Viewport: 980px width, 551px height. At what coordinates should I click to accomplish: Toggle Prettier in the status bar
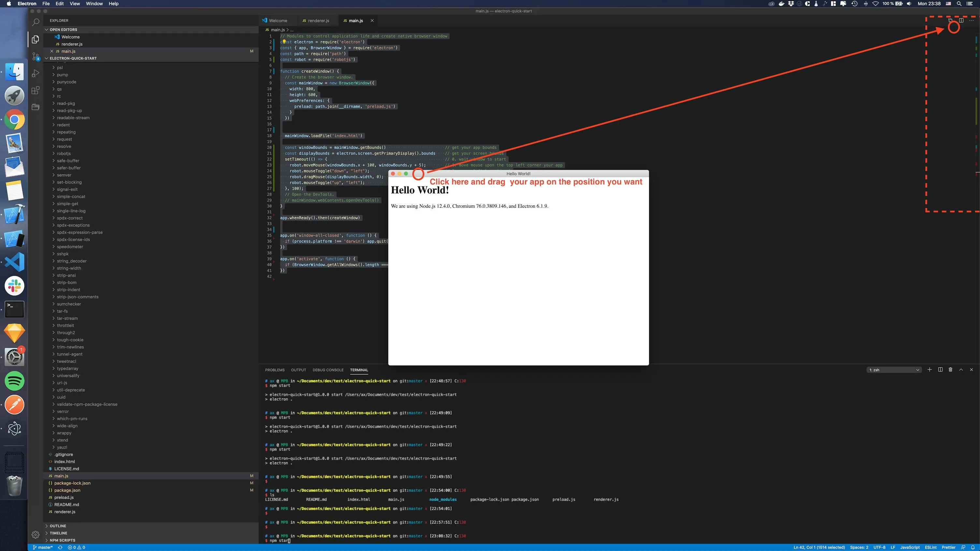point(948,547)
